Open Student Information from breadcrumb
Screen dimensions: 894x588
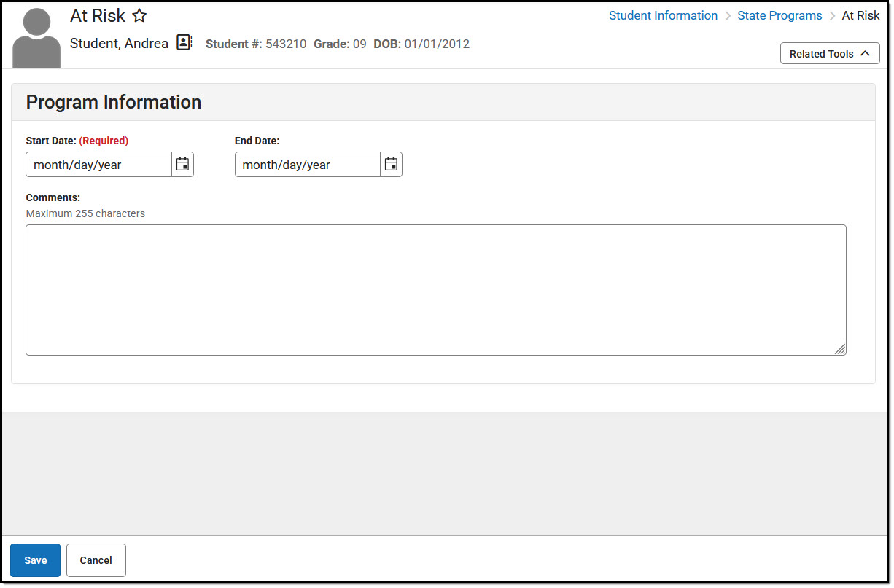tap(663, 15)
